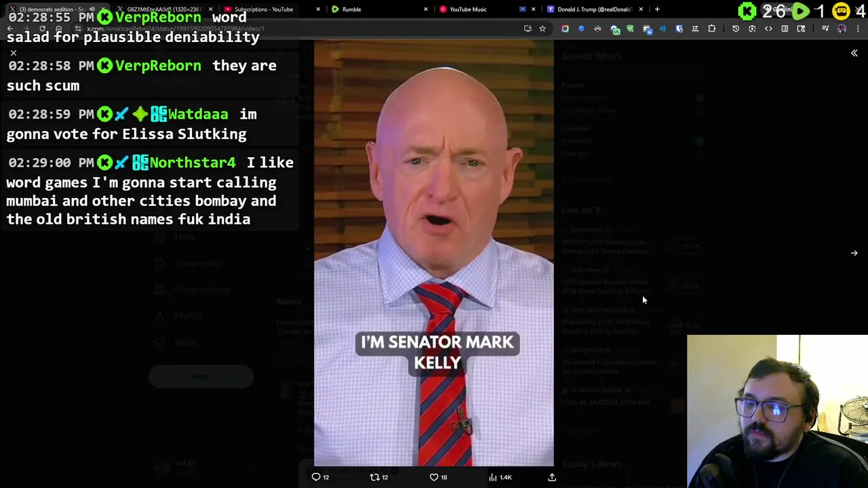Click the streamer webcam overlay
This screenshot has height=488, width=868.
(x=777, y=411)
